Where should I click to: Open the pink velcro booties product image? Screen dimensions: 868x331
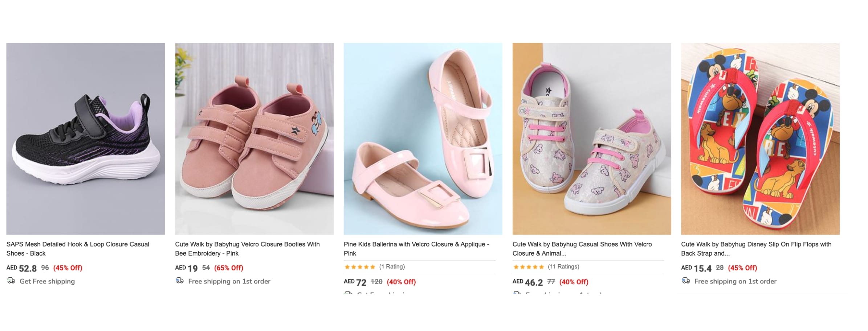[254, 138]
